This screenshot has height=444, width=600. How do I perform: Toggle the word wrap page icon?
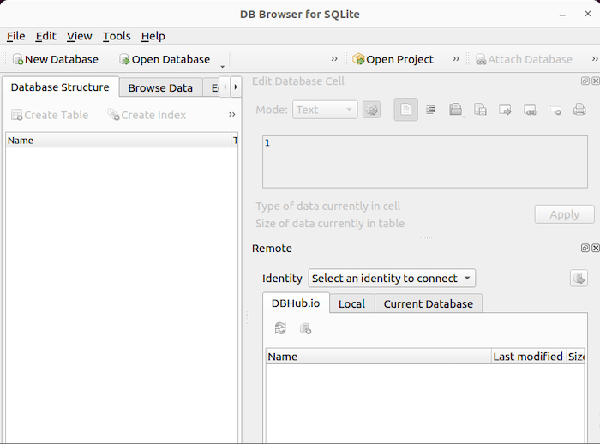tap(406, 110)
